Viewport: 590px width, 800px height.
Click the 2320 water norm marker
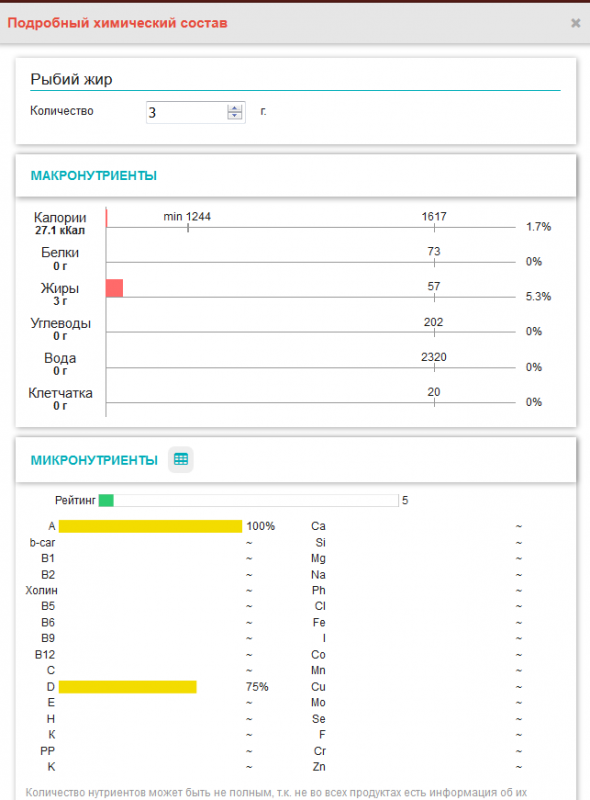click(434, 357)
